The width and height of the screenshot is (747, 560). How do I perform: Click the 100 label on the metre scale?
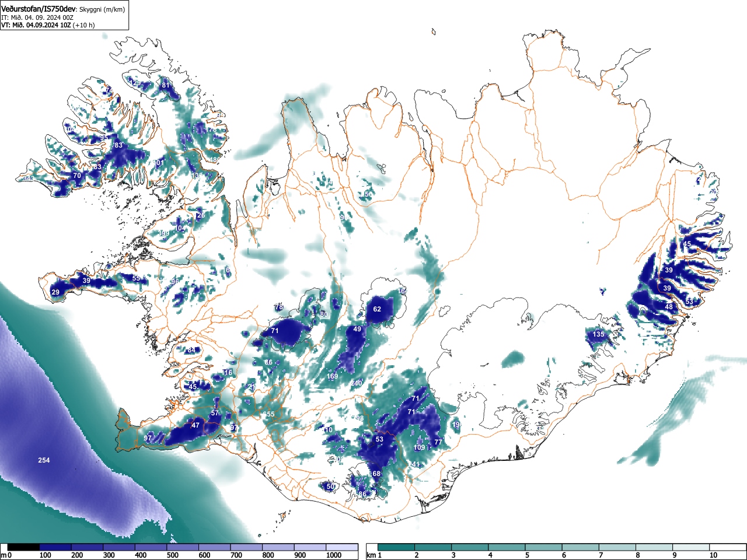[45, 555]
